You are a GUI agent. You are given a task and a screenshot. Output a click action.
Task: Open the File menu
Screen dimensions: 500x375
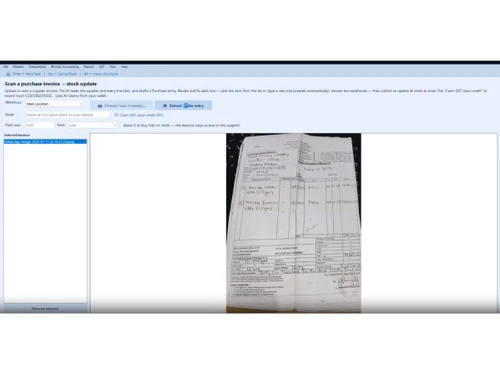click(x=6, y=67)
